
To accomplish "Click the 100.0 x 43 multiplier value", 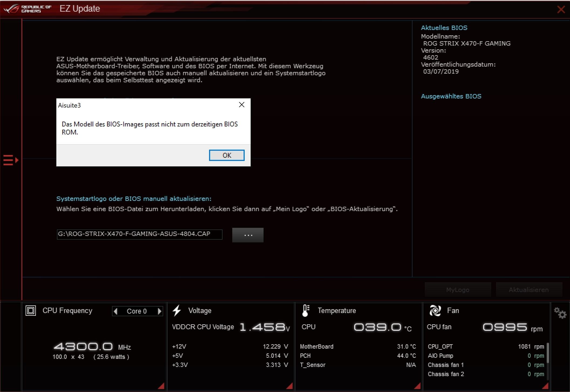I will [68, 357].
